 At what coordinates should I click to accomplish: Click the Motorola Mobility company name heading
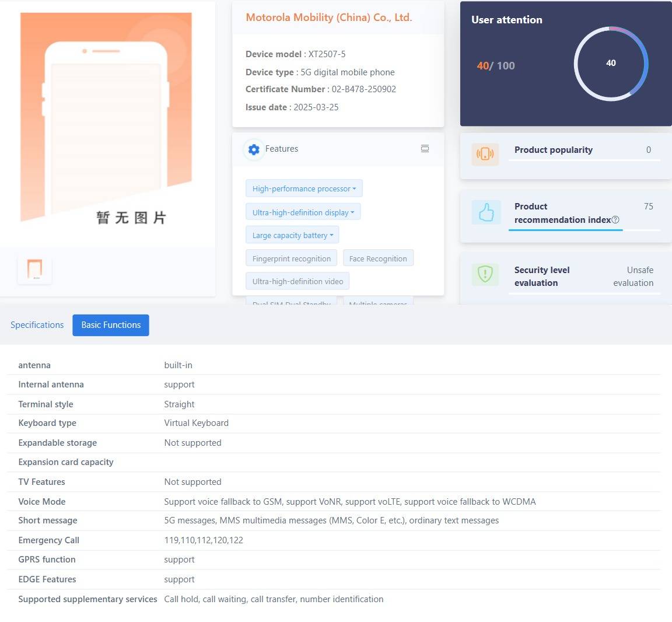(x=329, y=18)
